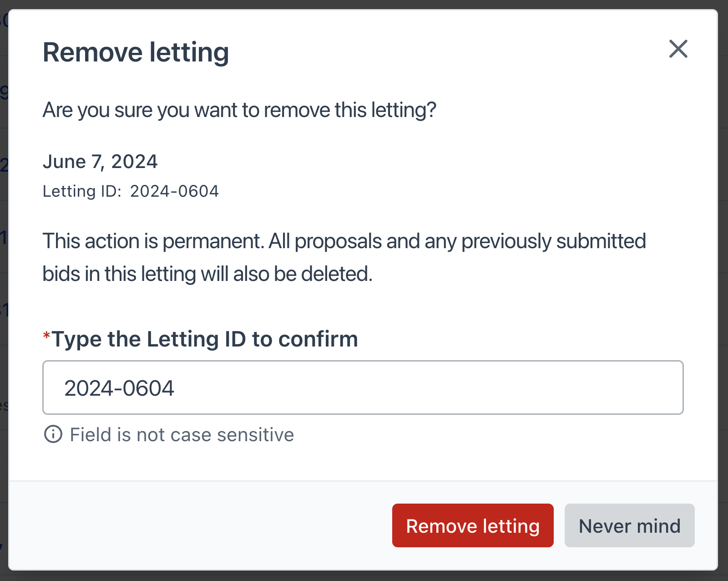Click the "Are you sure" question text
The height and width of the screenshot is (581, 728).
tap(239, 110)
